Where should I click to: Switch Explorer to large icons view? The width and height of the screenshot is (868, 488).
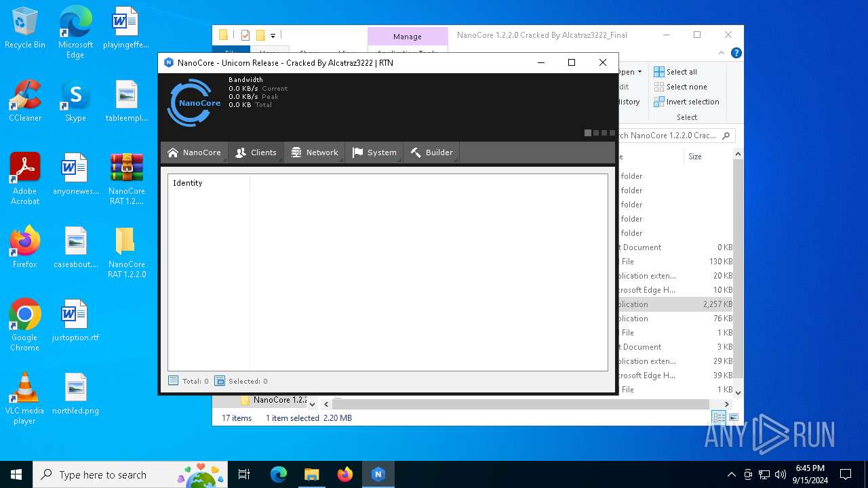(x=734, y=418)
